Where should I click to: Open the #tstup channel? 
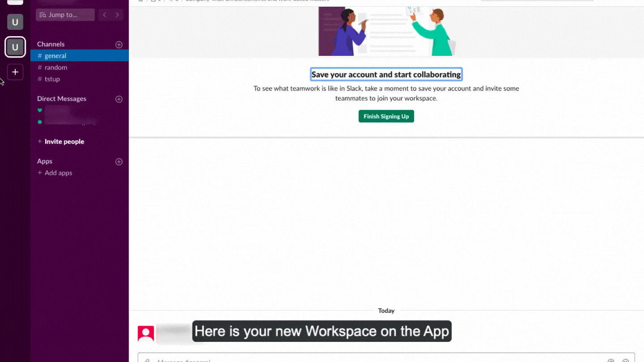click(80, 79)
